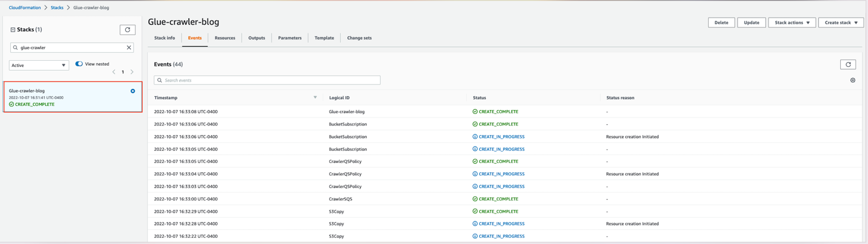This screenshot has height=244, width=868.
Task: Open Create stack dropdown
Action: coord(841,23)
